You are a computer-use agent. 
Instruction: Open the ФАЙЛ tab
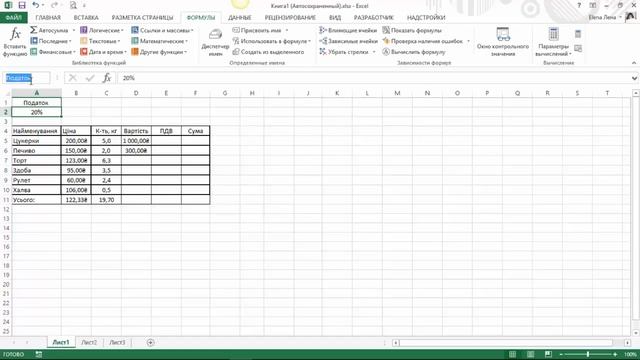click(13, 18)
